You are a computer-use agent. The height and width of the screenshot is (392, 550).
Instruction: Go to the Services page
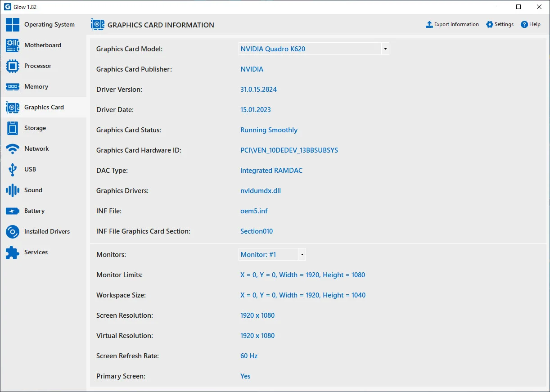pyautogui.click(x=43, y=252)
